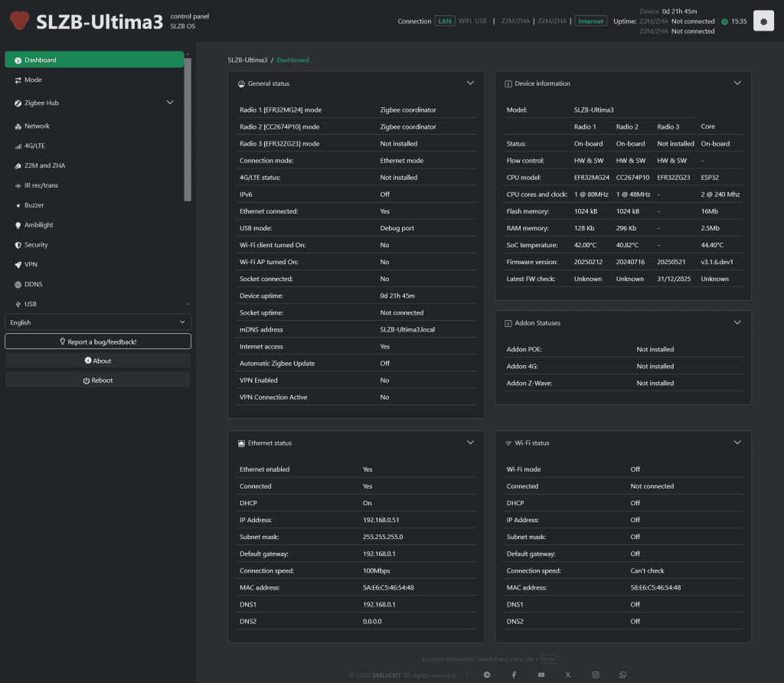Collapse the General status panel
Image resolution: width=784 pixels, height=683 pixels.
click(471, 83)
